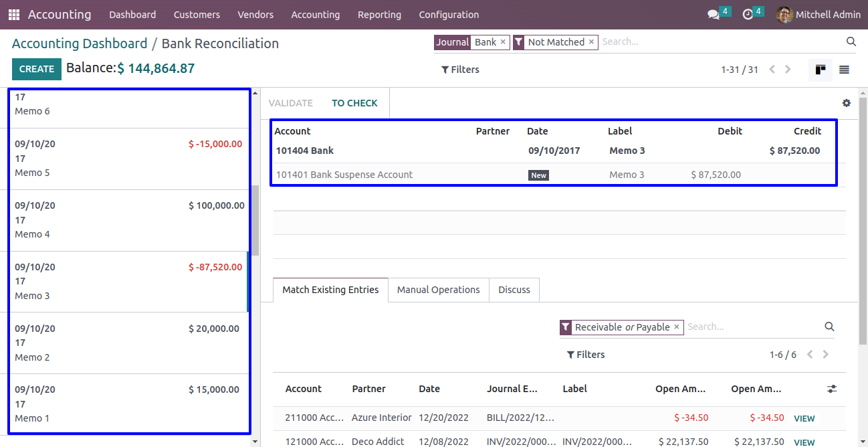Image resolution: width=868 pixels, height=447 pixels.
Task: Switch to the Manual Operations tab
Action: [438, 290]
